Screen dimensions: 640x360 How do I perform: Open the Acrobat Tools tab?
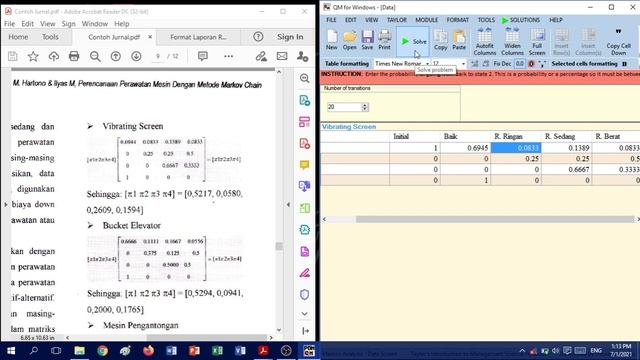click(x=50, y=37)
